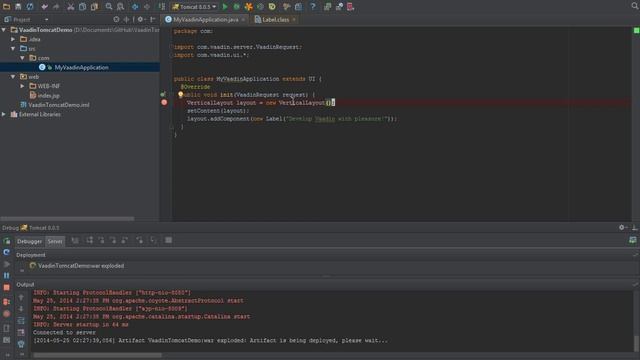Viewport: 640px width, 360px height.
Task: Open View Breakpoints icon
Action: [x=6, y=302]
